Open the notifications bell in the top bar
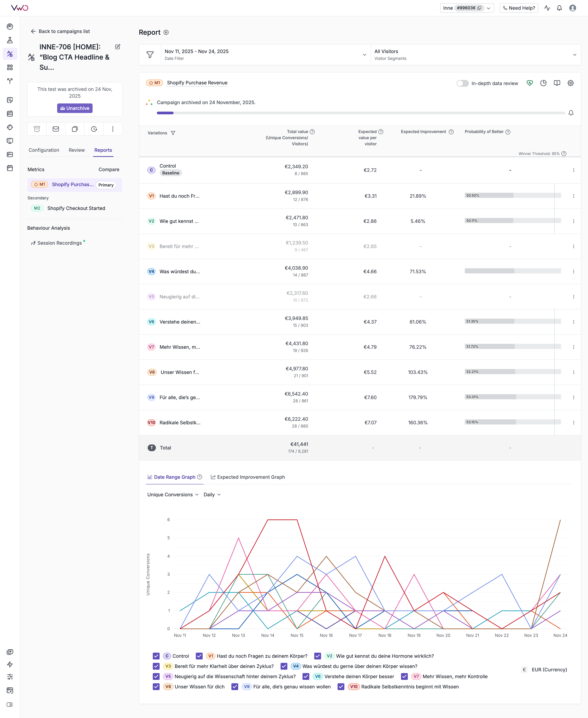The image size is (588, 718). 559,8
